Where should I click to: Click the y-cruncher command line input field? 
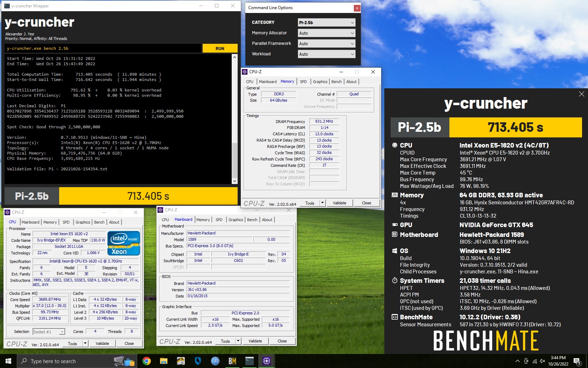coord(103,48)
